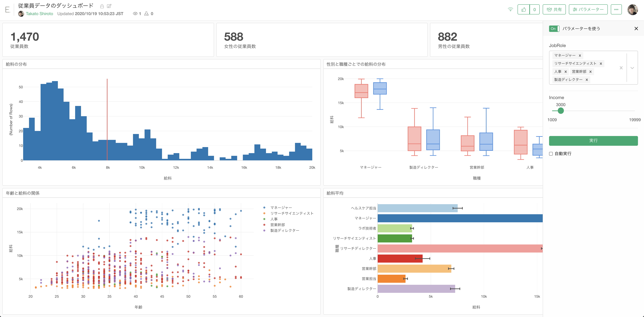Open the three-dots more options menu
Screen dimensions: 644x317
click(616, 10)
